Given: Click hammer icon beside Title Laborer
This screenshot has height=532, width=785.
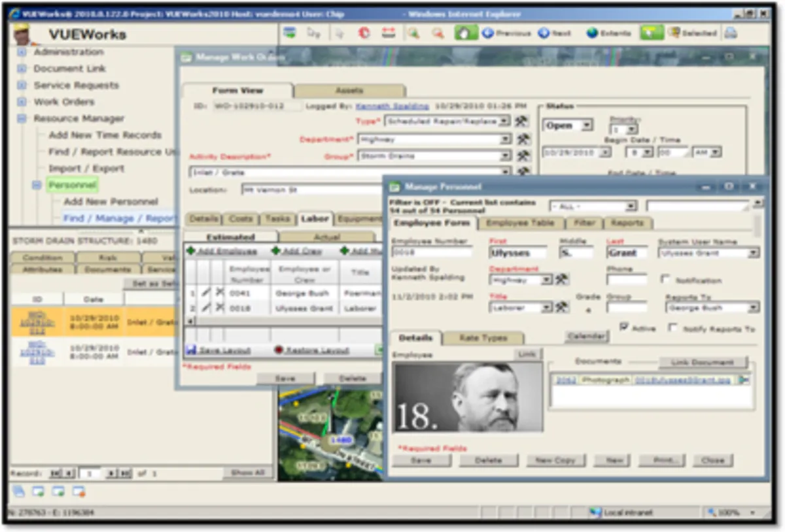Looking at the screenshot, I should coord(561,307).
